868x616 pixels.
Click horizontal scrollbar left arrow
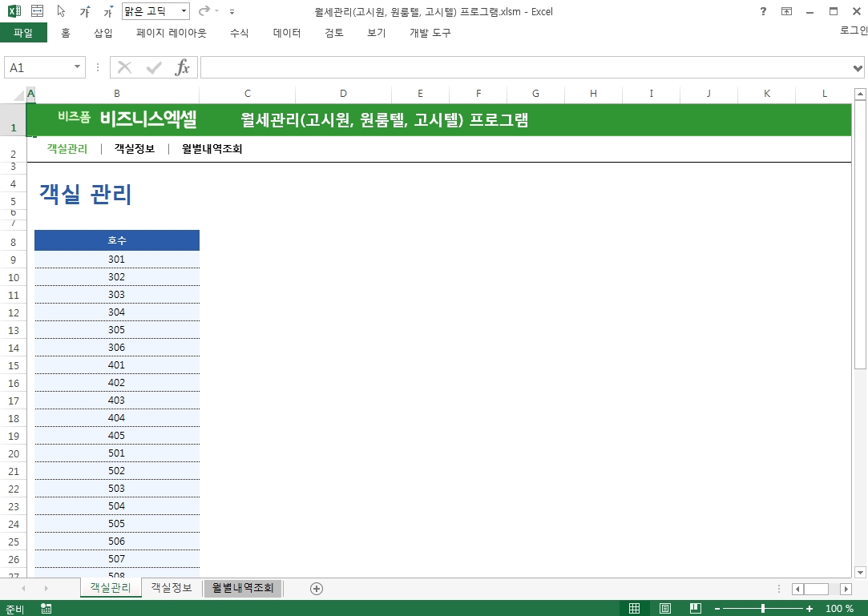(x=797, y=589)
